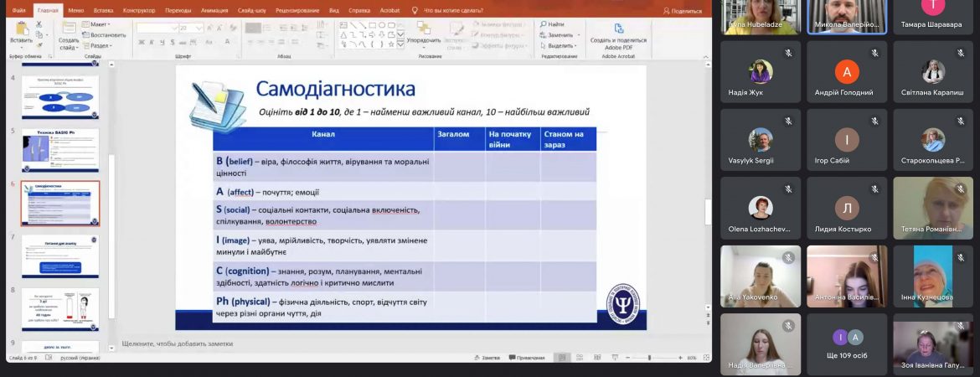Image resolution: width=980 pixels, height=377 pixels.
Task: Click fit slide to window icon
Action: pos(706,358)
